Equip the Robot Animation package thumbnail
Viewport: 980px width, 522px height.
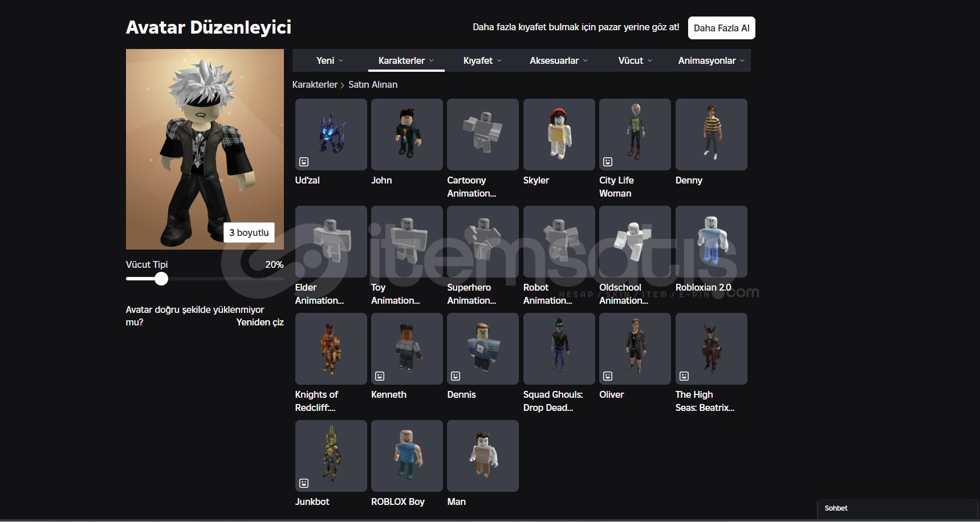pyautogui.click(x=559, y=242)
